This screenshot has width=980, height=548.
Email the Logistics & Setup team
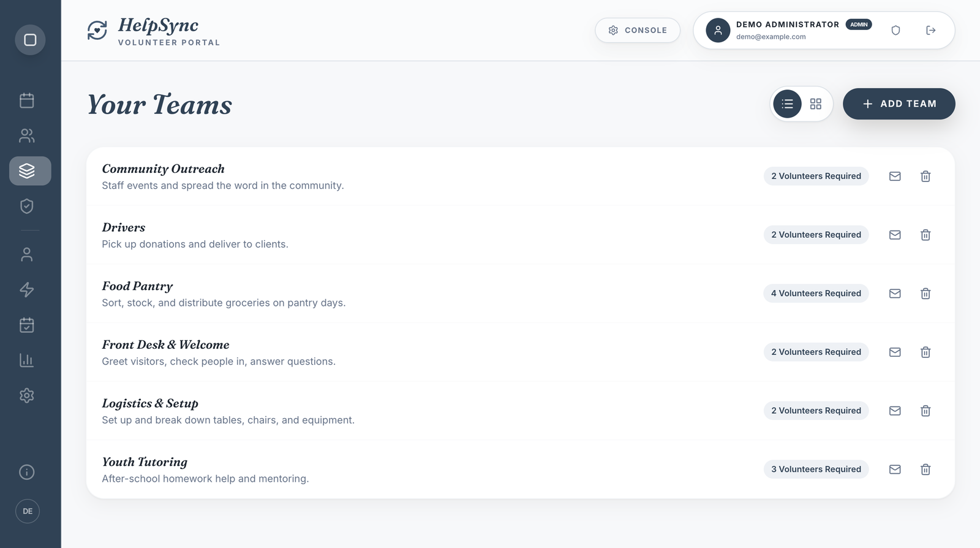coord(895,411)
